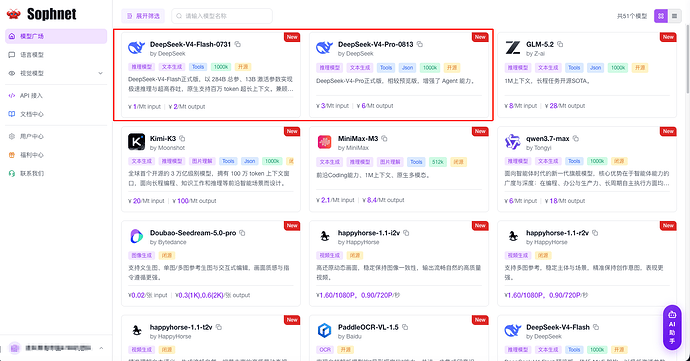This screenshot has height=361, width=690.
Task: Click DeepSeek whale logo on V4-Flash-0731 card
Action: (136, 48)
